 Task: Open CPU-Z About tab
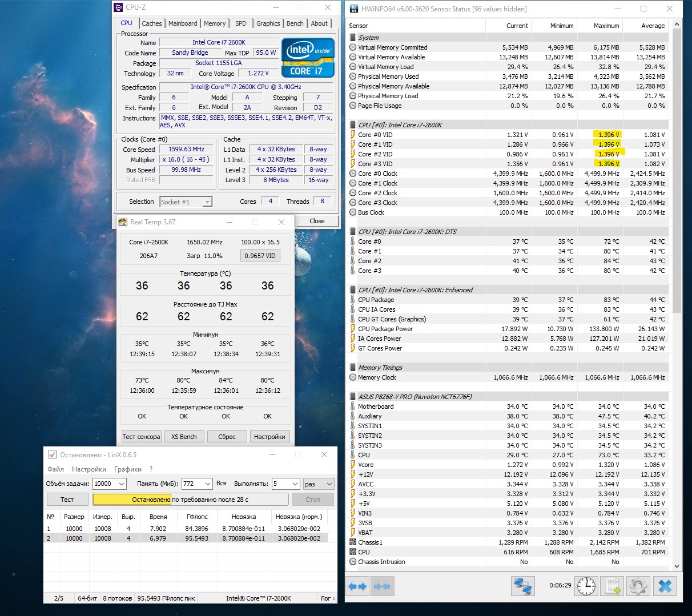click(x=319, y=23)
